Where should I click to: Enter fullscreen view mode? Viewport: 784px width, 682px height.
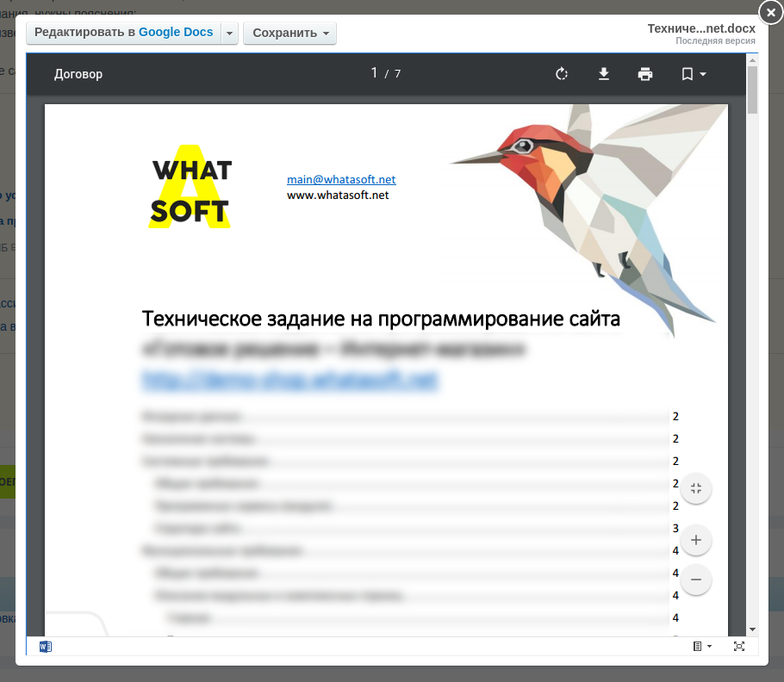click(738, 647)
